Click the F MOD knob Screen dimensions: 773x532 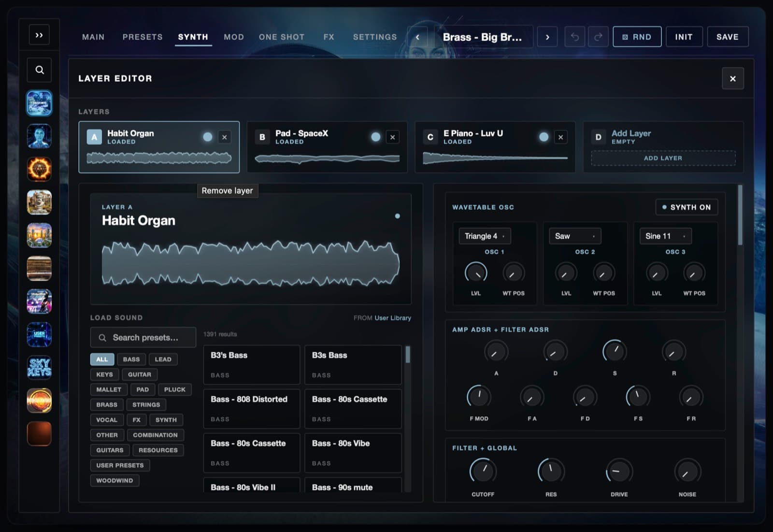(479, 397)
